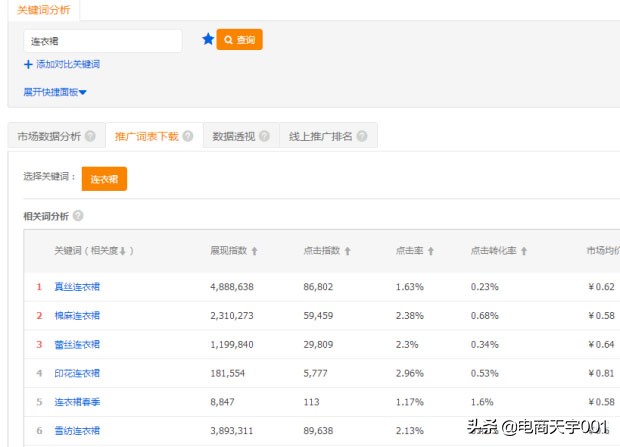The width and height of the screenshot is (620, 447).
Task: Click the 2,310,273 impressions value
Action: pos(232,316)
